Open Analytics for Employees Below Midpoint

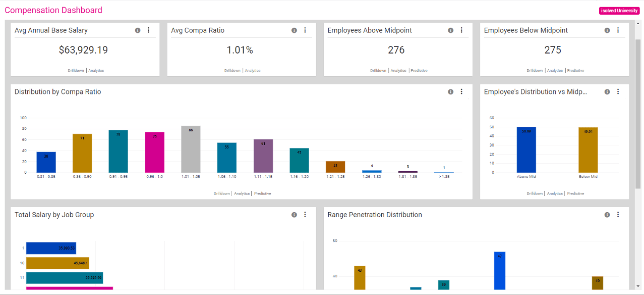click(555, 71)
